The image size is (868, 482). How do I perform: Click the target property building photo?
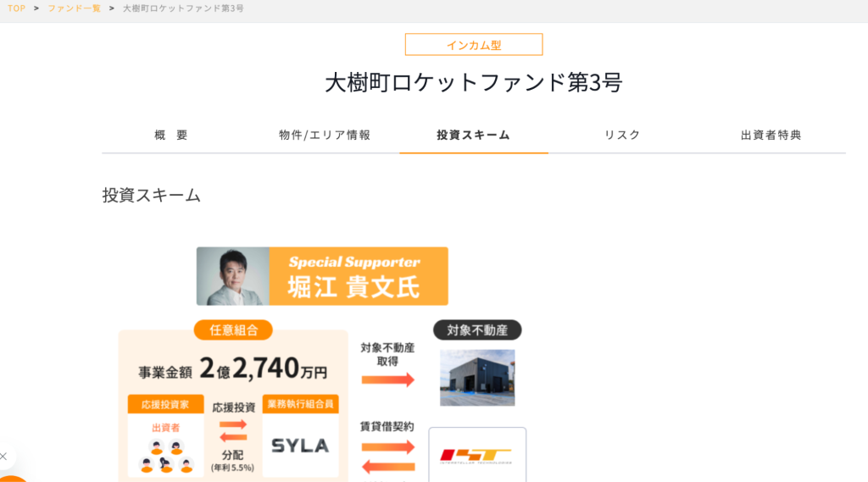[x=477, y=378]
